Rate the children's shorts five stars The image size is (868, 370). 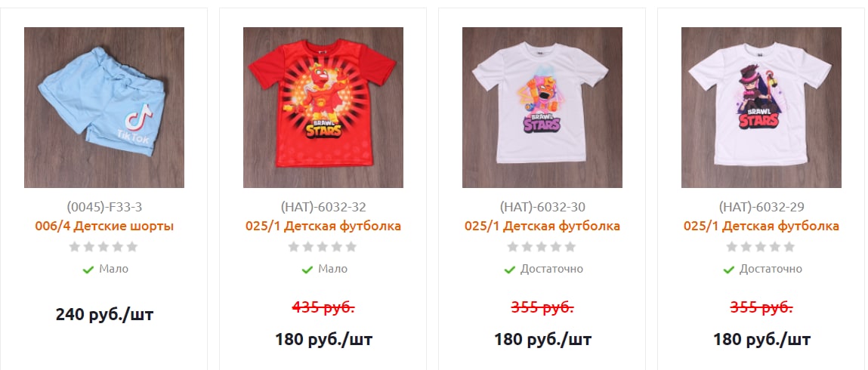point(131,247)
